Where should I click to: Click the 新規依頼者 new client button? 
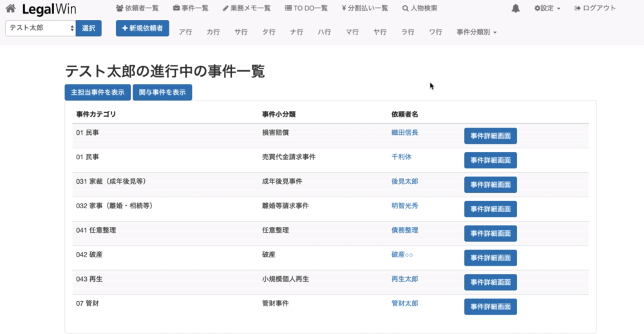(142, 28)
